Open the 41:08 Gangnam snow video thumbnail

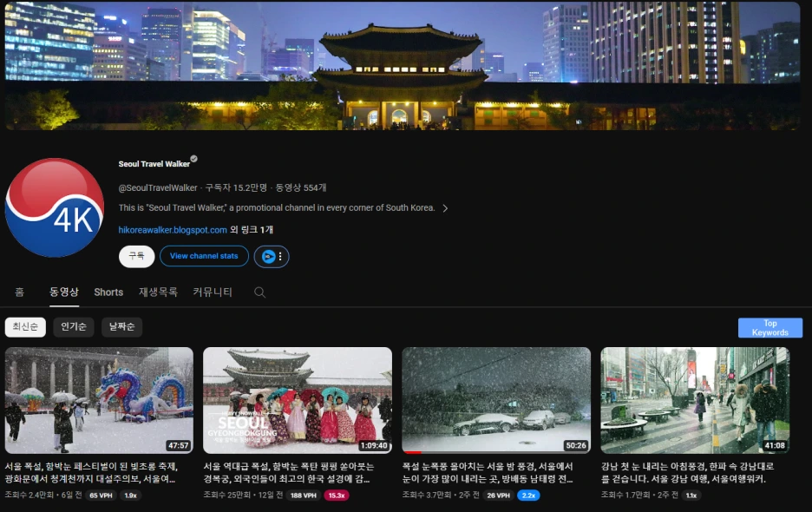[x=695, y=401]
